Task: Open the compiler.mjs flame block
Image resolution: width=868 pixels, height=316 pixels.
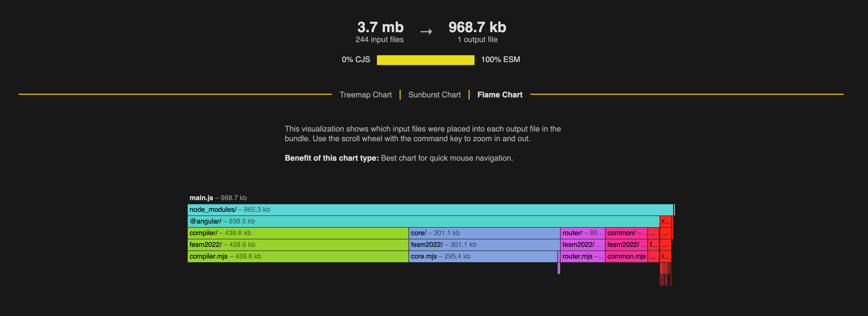Action: point(298,256)
